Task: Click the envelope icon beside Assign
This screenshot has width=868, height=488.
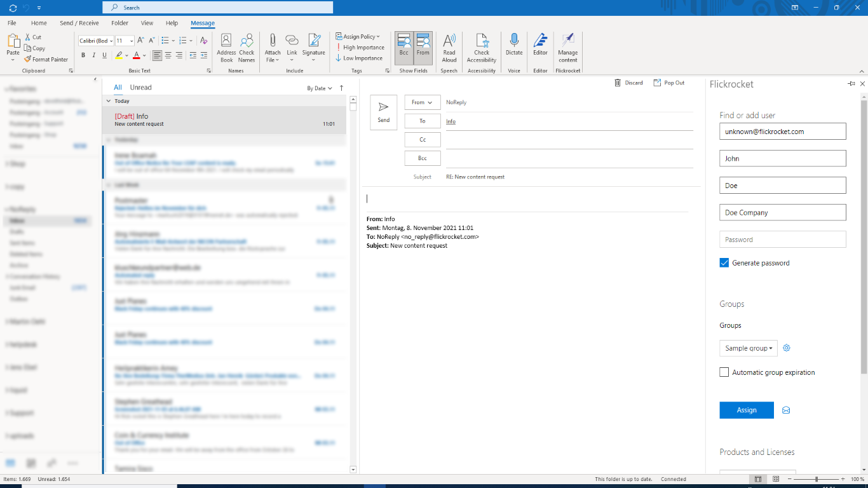Action: click(x=786, y=410)
